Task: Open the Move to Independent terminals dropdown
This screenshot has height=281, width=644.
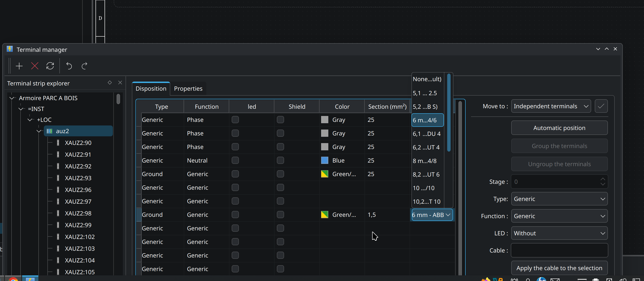Action: tap(551, 106)
